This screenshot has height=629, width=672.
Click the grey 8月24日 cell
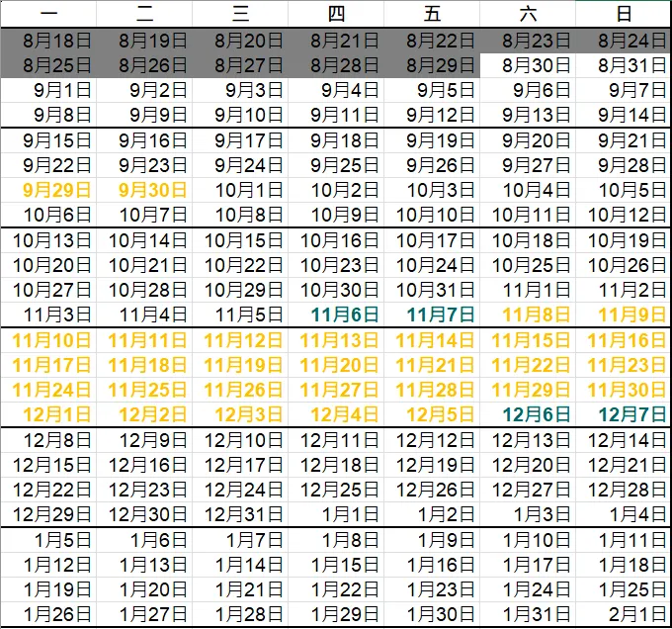624,41
